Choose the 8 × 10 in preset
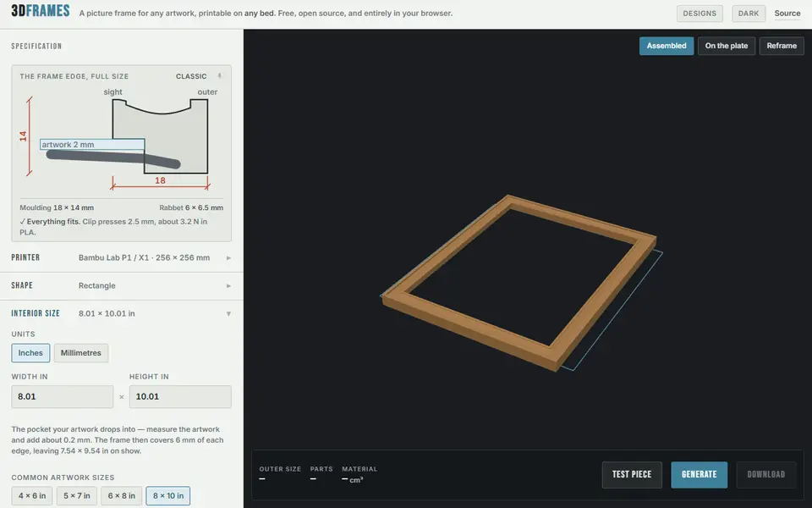This screenshot has width=812, height=508. pyautogui.click(x=167, y=496)
